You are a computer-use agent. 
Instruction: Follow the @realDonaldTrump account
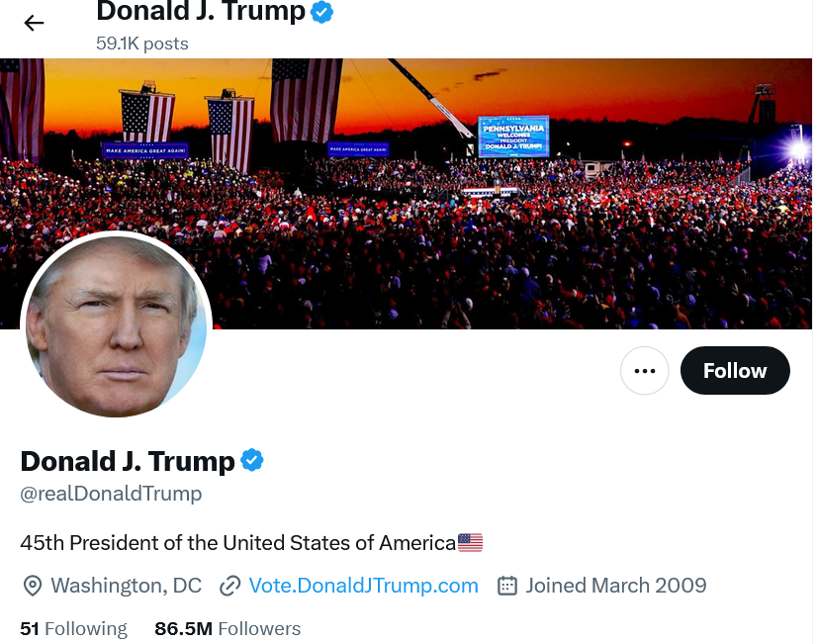[735, 371]
